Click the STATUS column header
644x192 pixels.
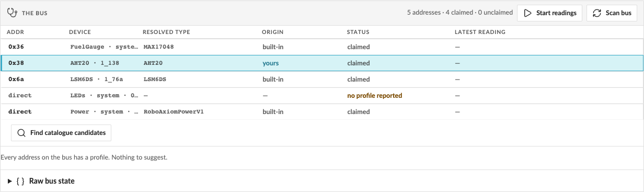point(358,32)
